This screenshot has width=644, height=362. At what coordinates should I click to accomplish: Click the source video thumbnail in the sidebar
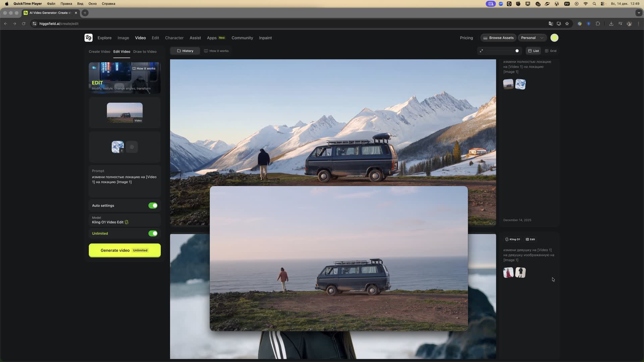125,113
